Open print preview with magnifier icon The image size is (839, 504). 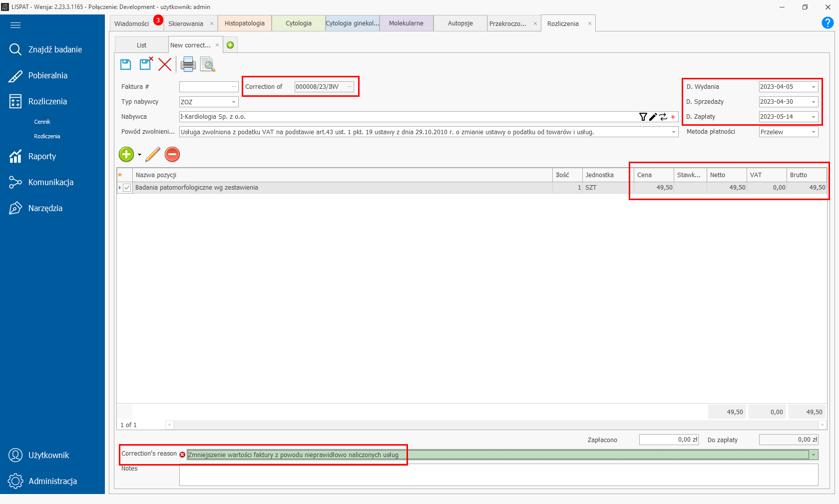click(x=207, y=64)
